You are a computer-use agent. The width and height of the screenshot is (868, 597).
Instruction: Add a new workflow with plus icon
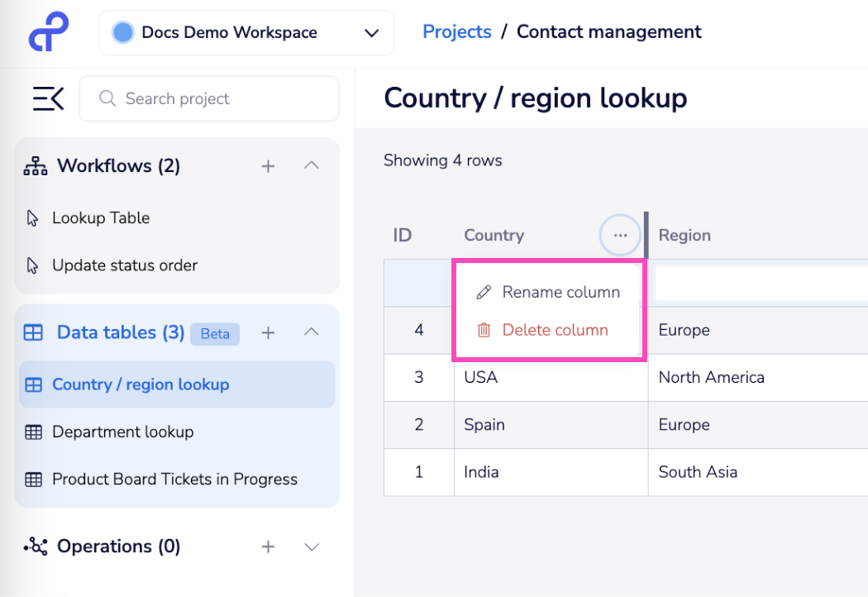[x=268, y=166]
